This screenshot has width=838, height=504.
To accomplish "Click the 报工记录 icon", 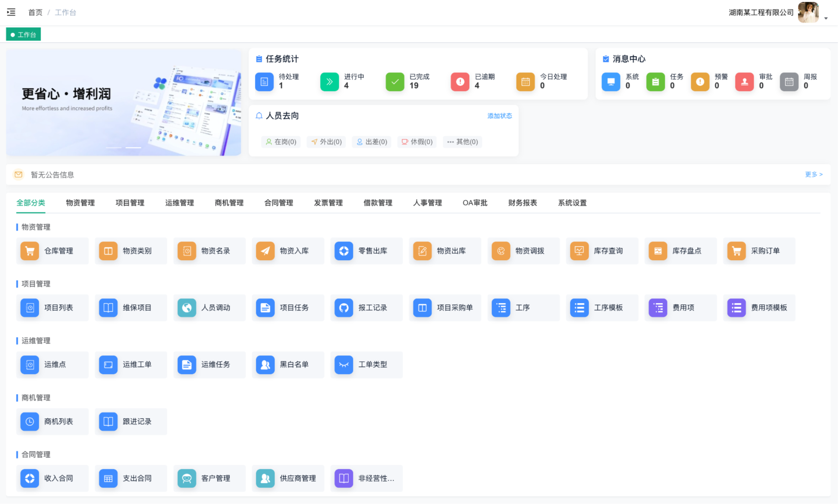I will click(344, 308).
